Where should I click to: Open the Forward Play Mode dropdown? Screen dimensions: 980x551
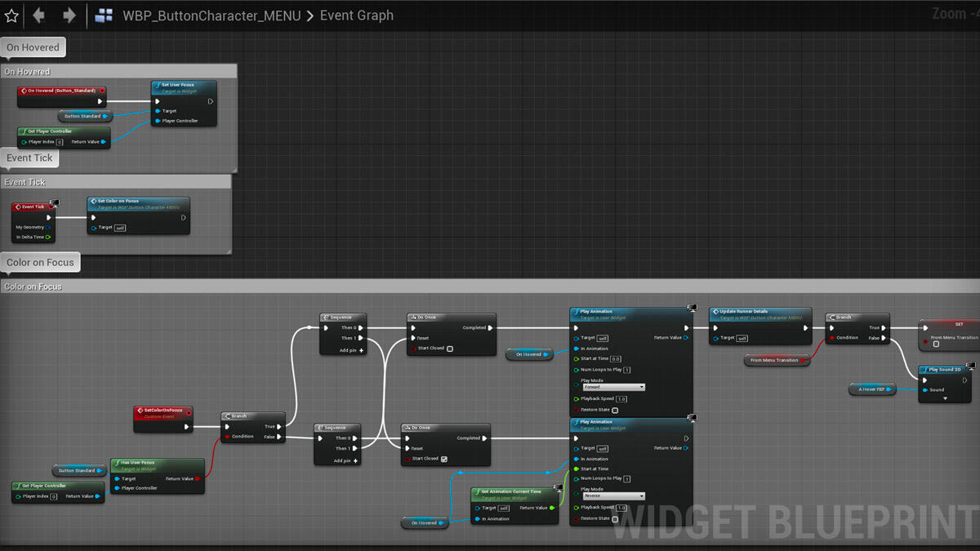click(x=613, y=387)
